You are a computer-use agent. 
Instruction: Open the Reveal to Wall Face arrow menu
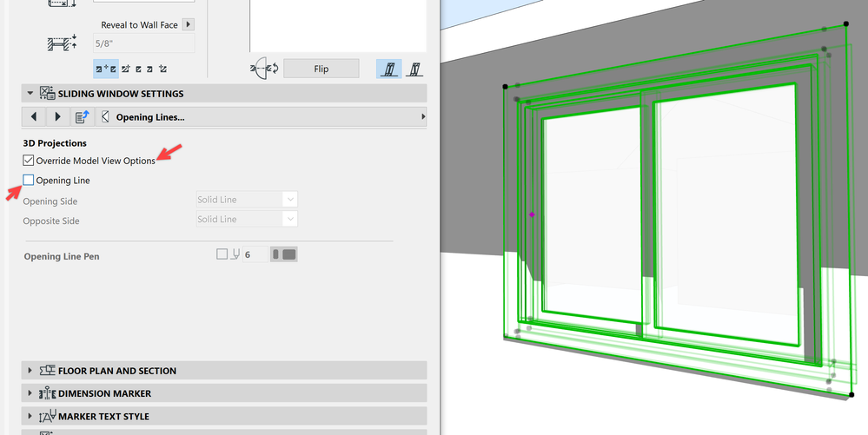click(x=189, y=24)
